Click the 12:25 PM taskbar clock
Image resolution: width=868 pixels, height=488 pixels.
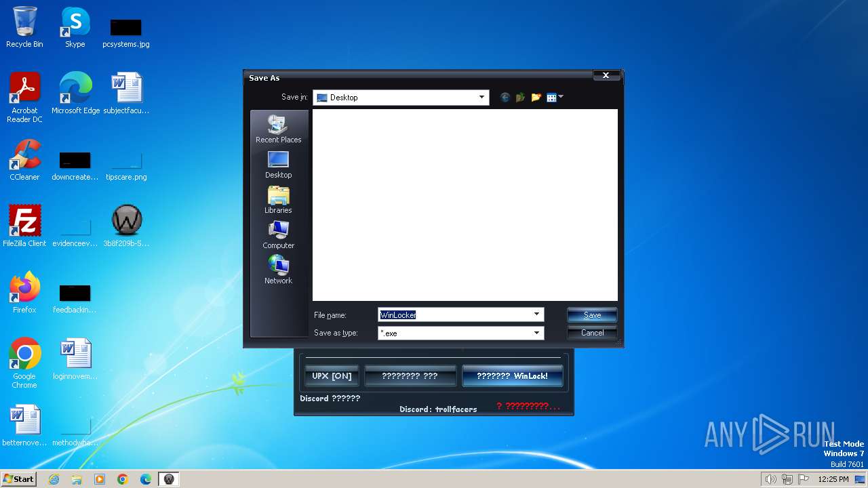(x=833, y=479)
